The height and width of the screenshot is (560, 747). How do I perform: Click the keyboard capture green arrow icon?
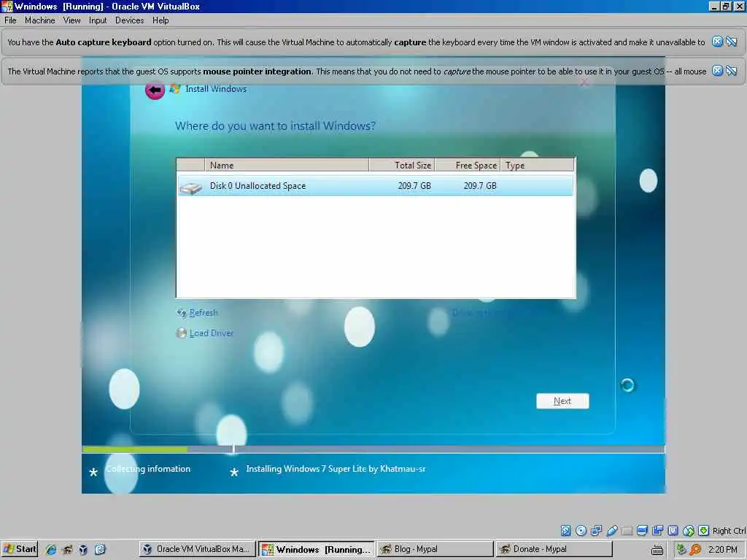[703, 531]
